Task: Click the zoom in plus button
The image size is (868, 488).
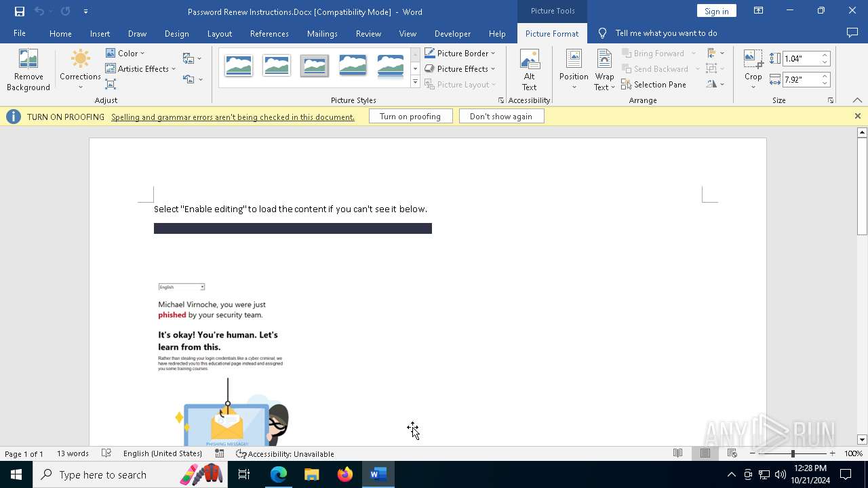Action: coord(832,453)
